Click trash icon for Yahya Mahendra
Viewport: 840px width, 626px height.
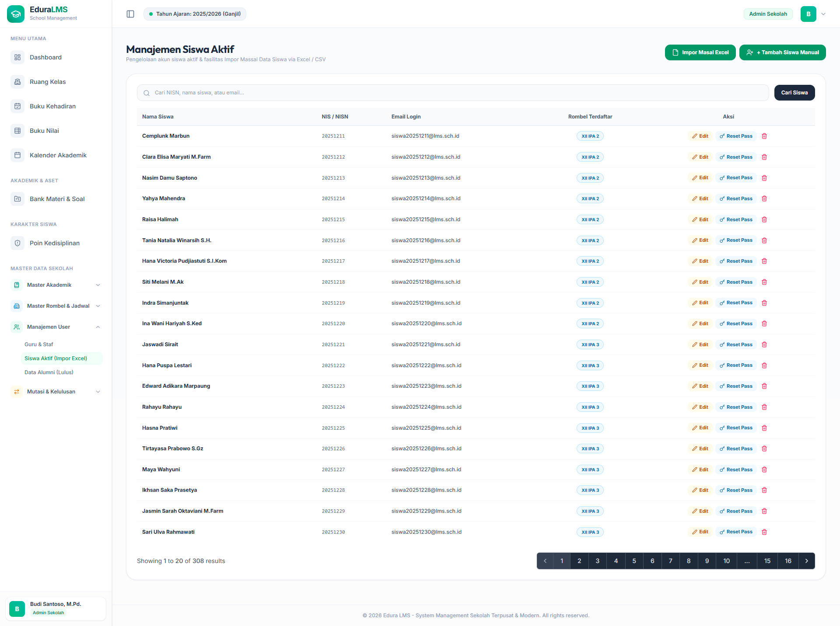coord(764,198)
